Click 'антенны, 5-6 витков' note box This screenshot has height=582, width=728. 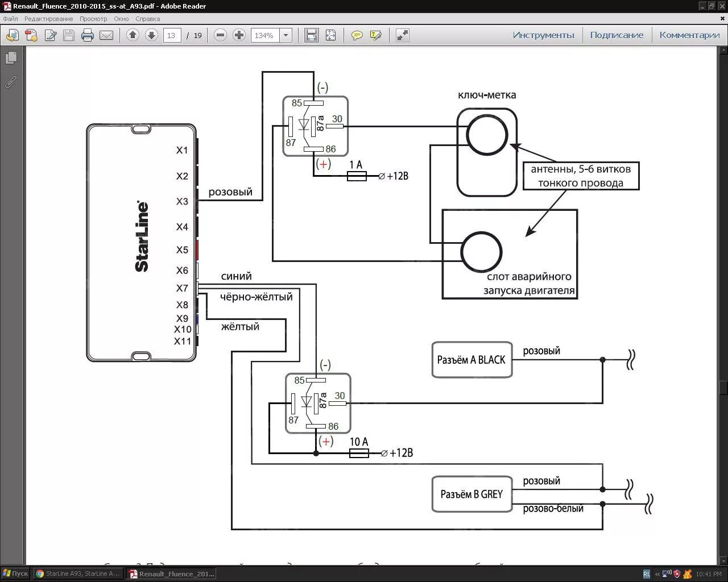[x=581, y=176]
